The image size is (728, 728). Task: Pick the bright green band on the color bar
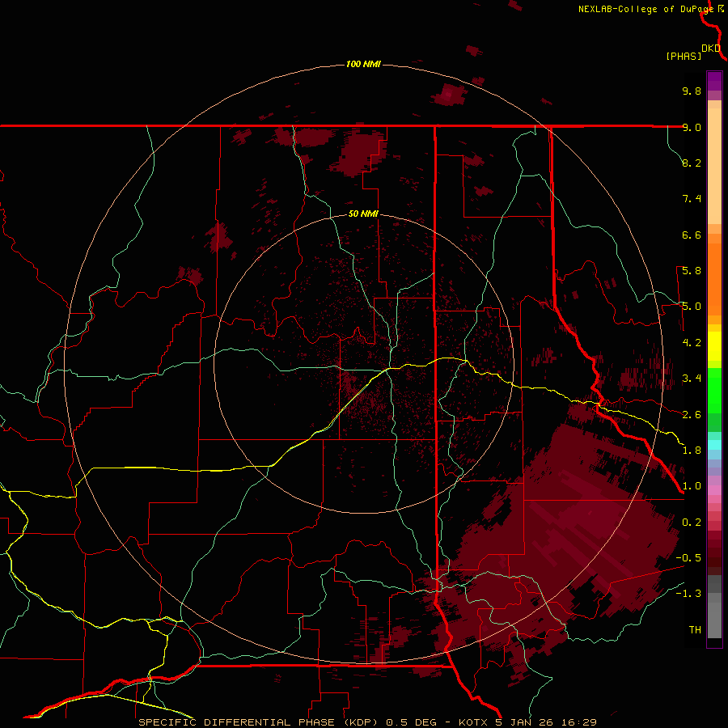(714, 391)
